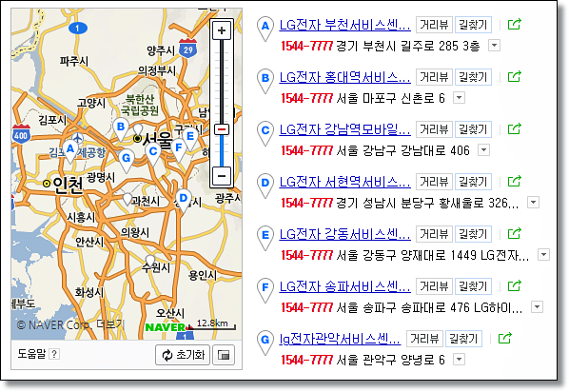Select map marker F on the map
Image resolution: width=569 pixels, height=392 pixels.
click(x=179, y=150)
